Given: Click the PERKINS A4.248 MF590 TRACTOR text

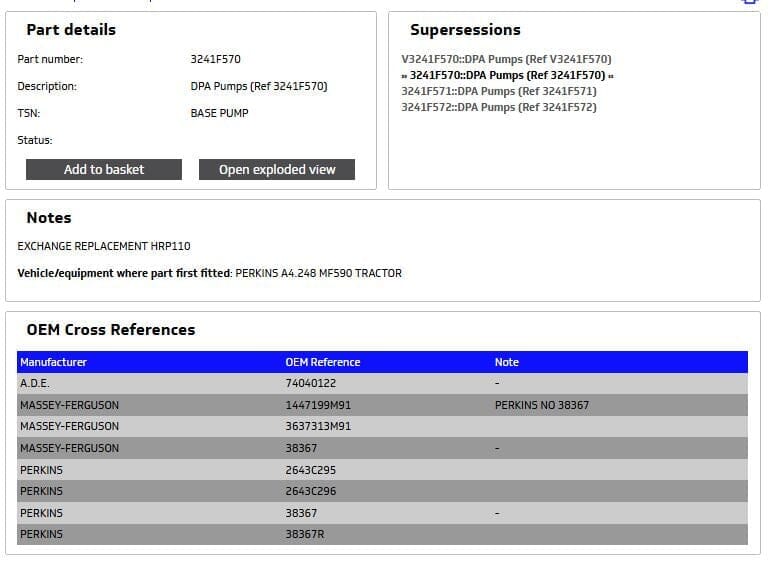Looking at the screenshot, I should [x=318, y=273].
